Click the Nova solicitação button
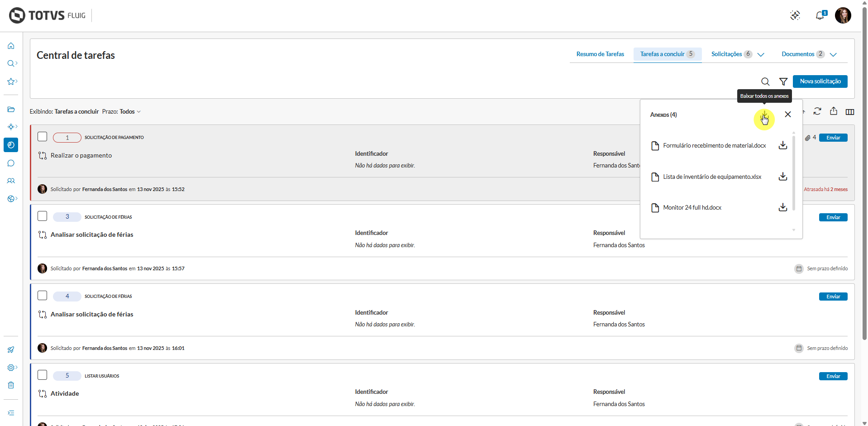The width and height of the screenshot is (868, 426). click(820, 81)
